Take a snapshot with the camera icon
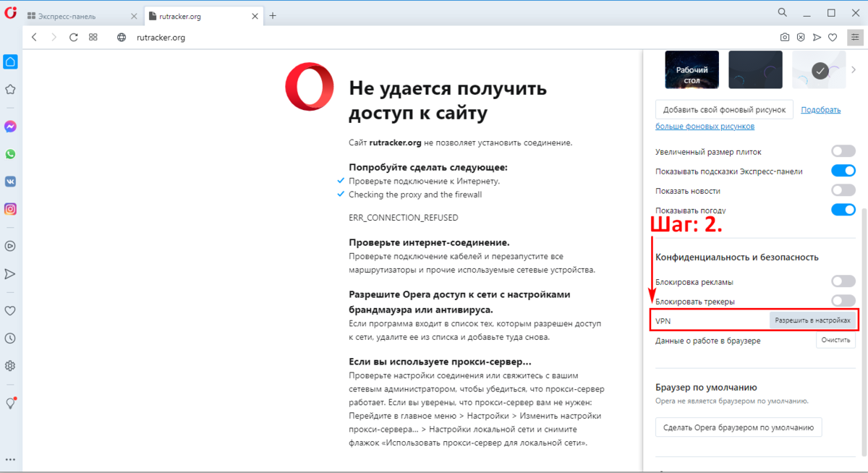The width and height of the screenshot is (868, 473). coord(785,37)
